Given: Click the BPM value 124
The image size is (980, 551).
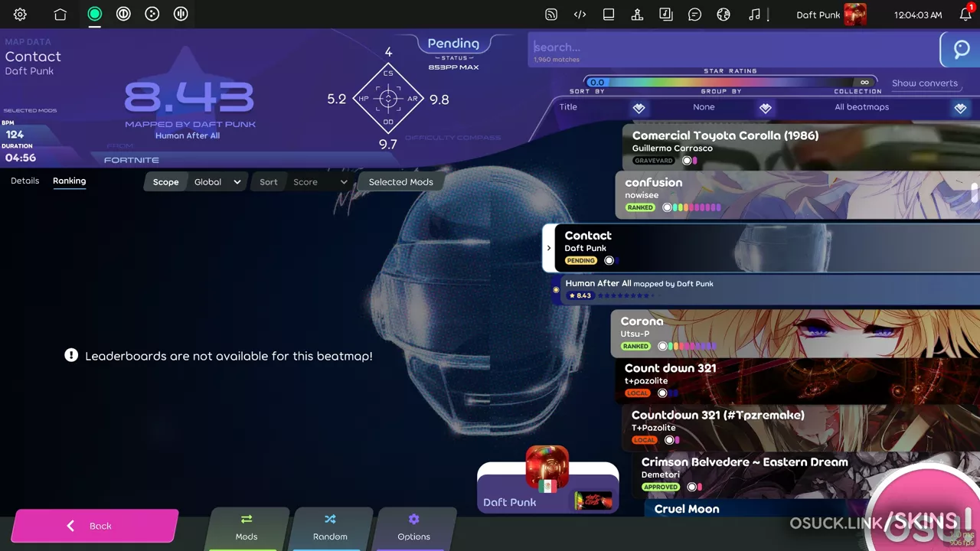Looking at the screenshot, I should tap(15, 134).
